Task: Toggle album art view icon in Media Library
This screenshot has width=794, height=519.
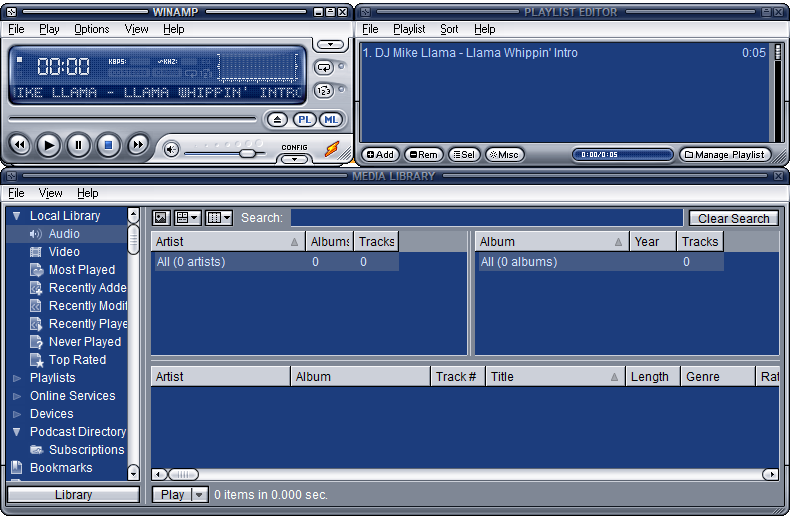Action: pyautogui.click(x=161, y=218)
